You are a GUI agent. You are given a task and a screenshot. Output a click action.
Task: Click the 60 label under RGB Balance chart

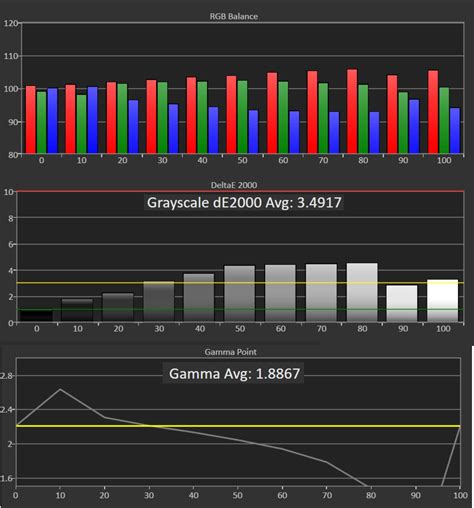(x=283, y=160)
